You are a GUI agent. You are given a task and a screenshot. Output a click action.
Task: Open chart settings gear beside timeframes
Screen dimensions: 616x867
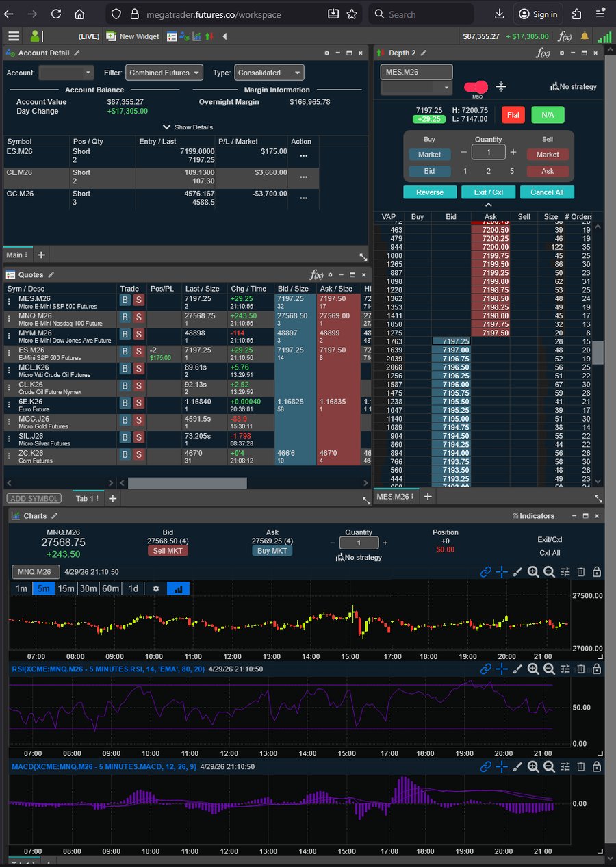pos(155,588)
